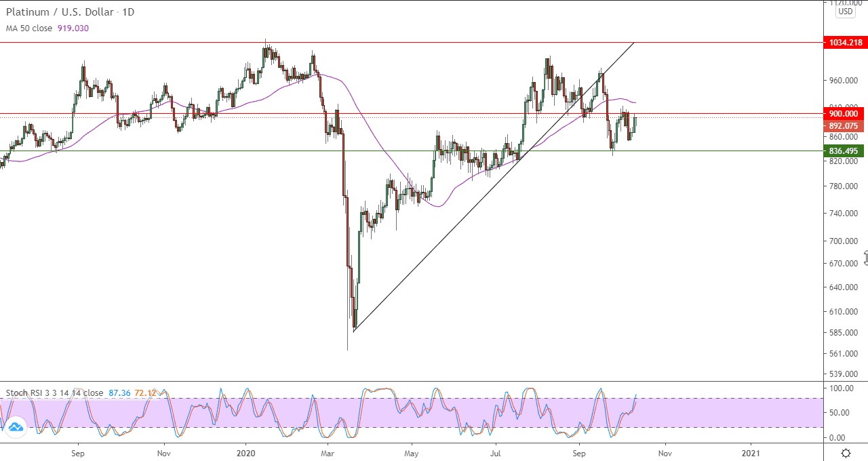Click the Stoch RSI value 87.36
This screenshot has width=868, height=461.
click(118, 393)
